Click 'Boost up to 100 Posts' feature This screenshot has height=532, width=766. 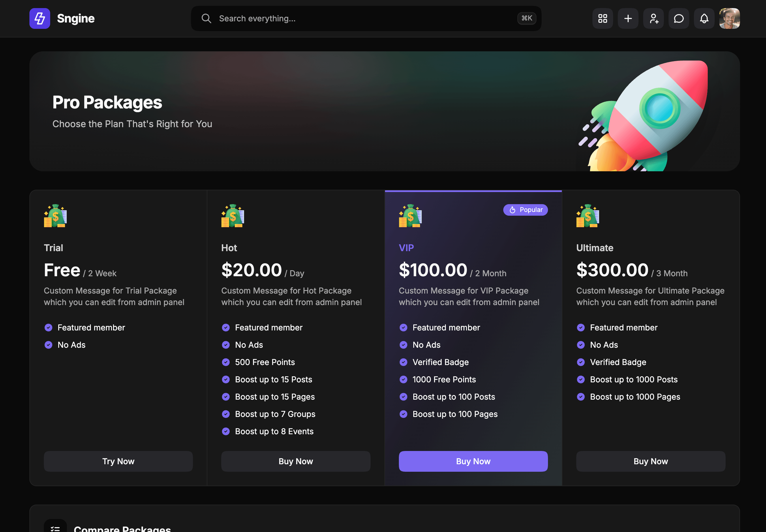click(454, 397)
